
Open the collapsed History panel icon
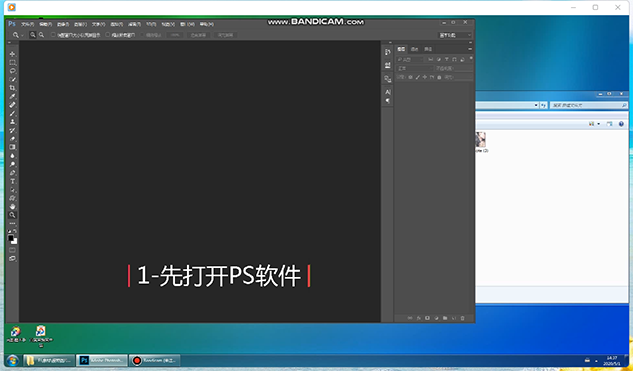(x=388, y=52)
